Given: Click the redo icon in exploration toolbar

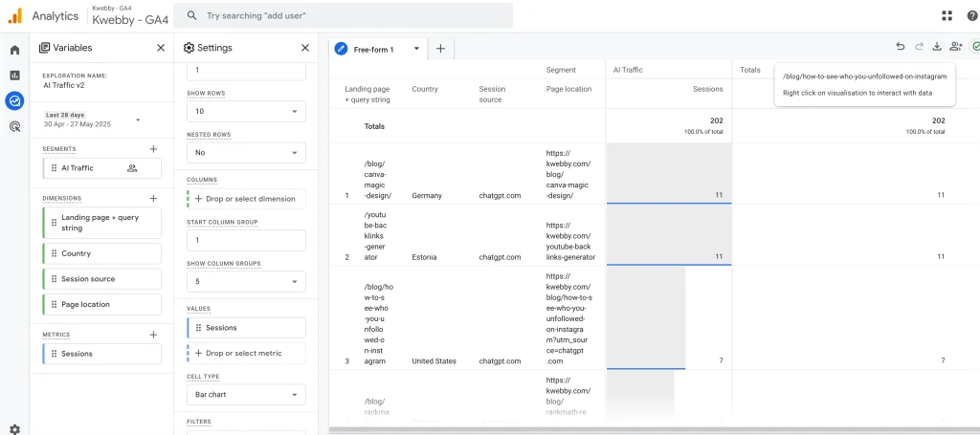Looking at the screenshot, I should 919,46.
